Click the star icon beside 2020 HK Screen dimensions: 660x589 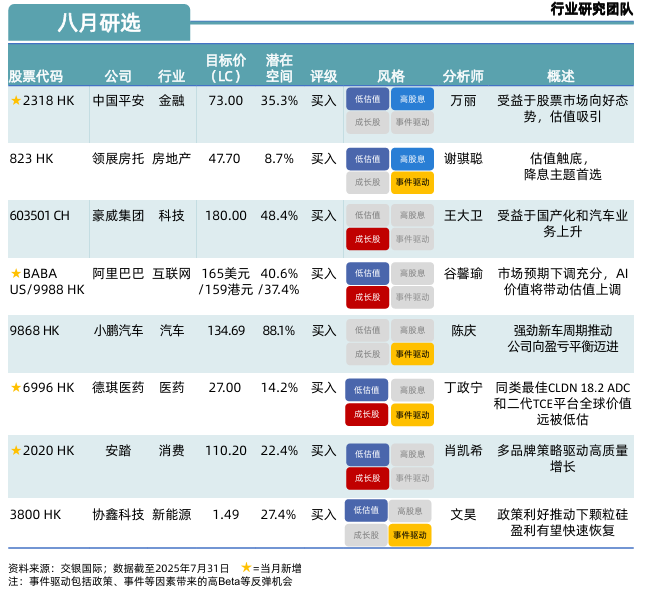pos(16,450)
